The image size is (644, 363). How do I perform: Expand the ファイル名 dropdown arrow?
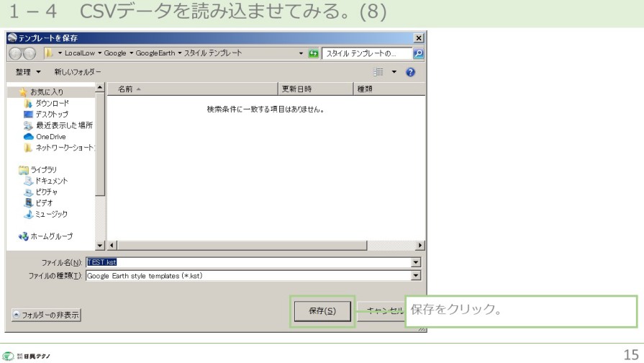(415, 263)
